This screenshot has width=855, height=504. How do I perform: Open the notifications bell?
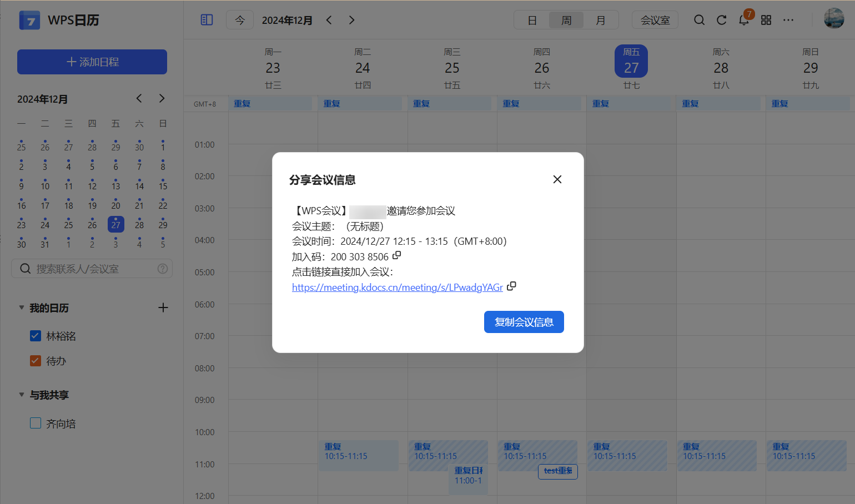pyautogui.click(x=744, y=20)
